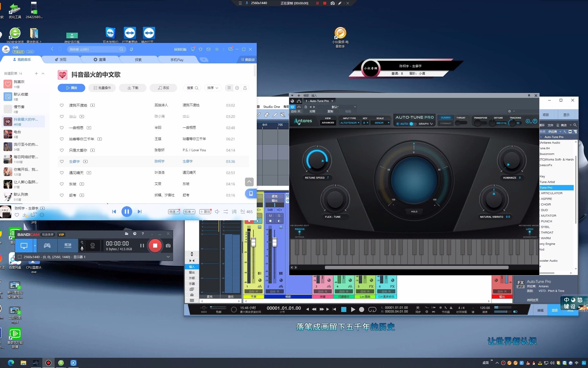Open the Auto-Tune help question-mark icon
588x368 pixels.
coord(535,121)
